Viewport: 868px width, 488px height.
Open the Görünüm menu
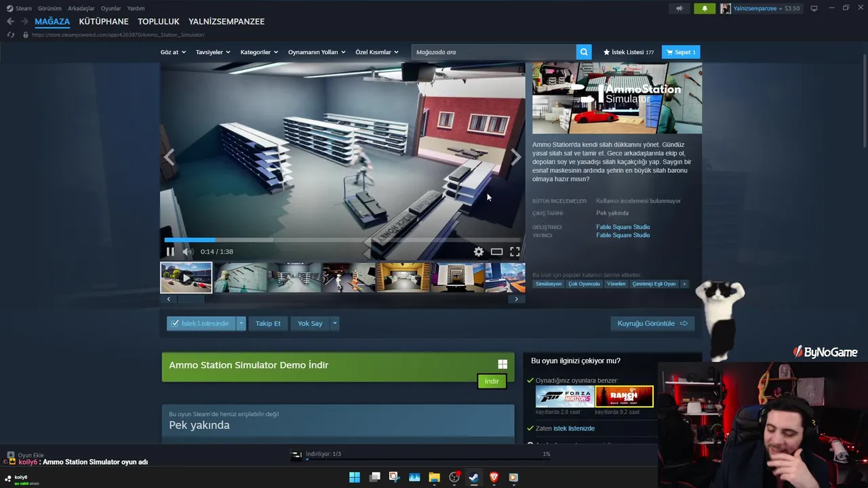click(x=50, y=8)
